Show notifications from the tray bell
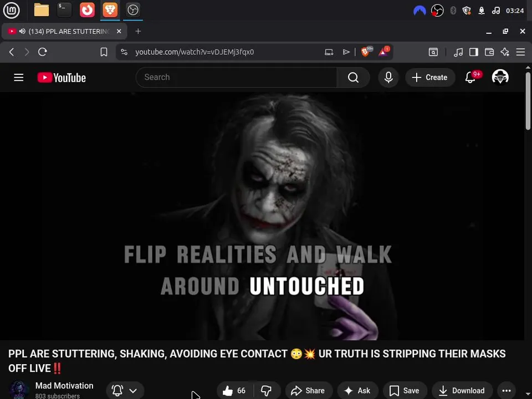Screen dimensions: 532x399 click(482, 11)
